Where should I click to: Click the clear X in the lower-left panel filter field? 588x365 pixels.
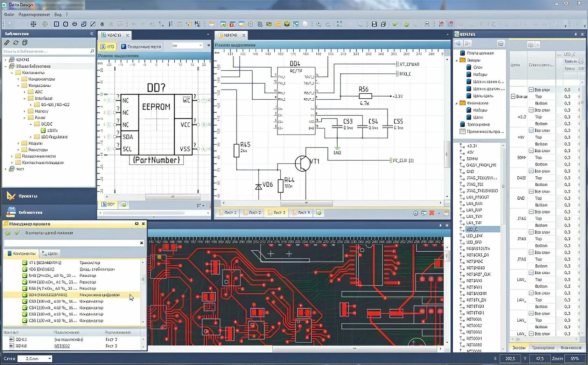(141, 243)
